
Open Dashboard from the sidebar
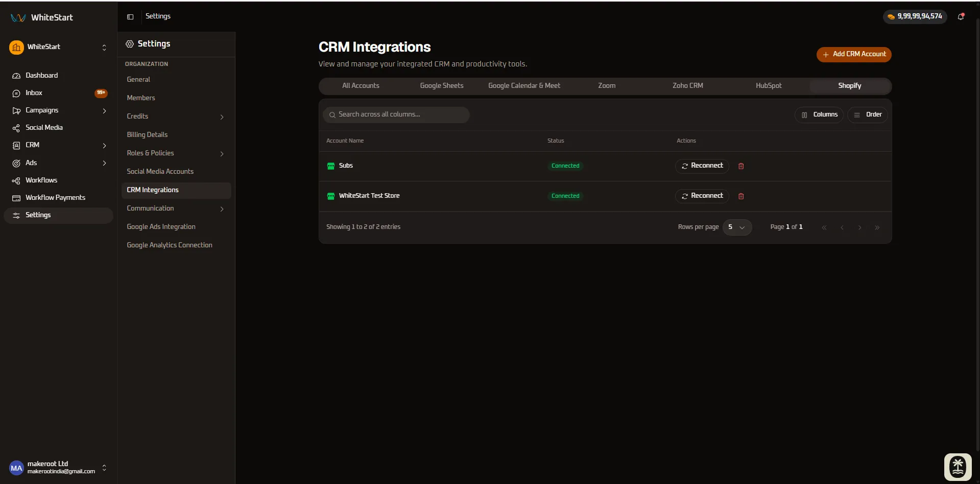coord(58,75)
